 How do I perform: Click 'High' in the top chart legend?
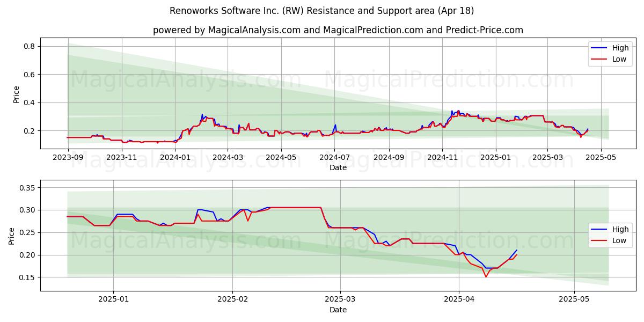(x=620, y=48)
